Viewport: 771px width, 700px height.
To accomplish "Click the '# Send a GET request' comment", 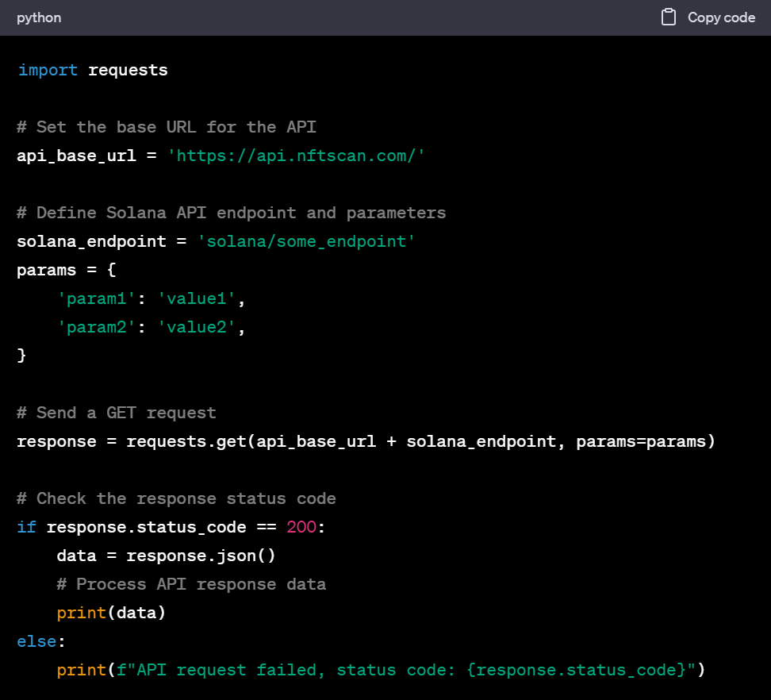I will tap(116, 413).
